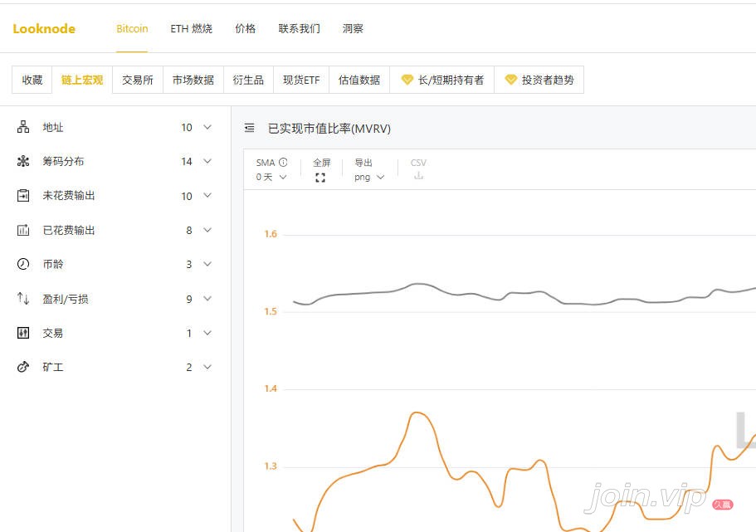
Task: Open the 联系我们 link
Action: pos(299,29)
